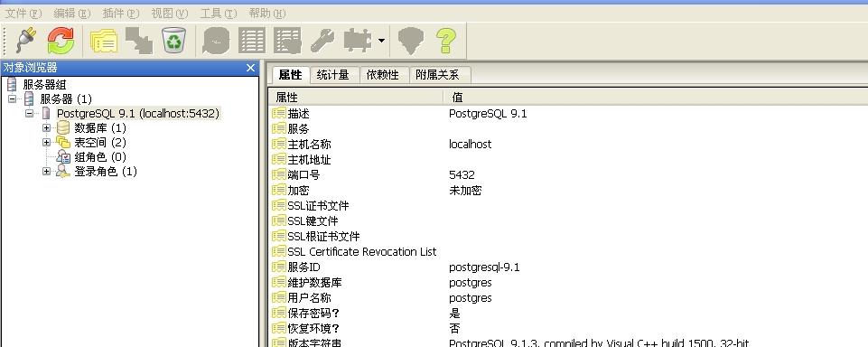Select the 恢复环境? property row
Image resolution: width=868 pixels, height=347 pixels.
(568, 329)
